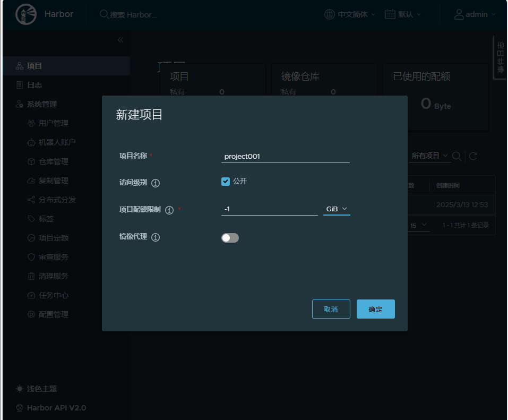Select 复制管理 menu item
Viewport: 508px width, 420px height.
[54, 181]
